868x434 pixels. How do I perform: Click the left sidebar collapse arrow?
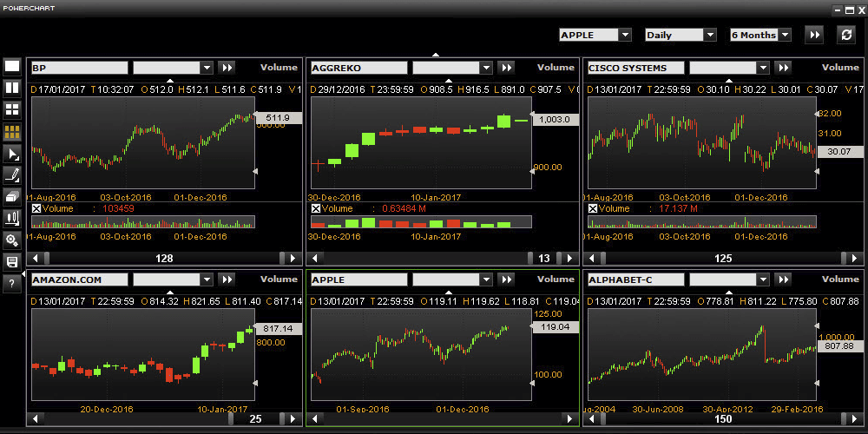23,273
